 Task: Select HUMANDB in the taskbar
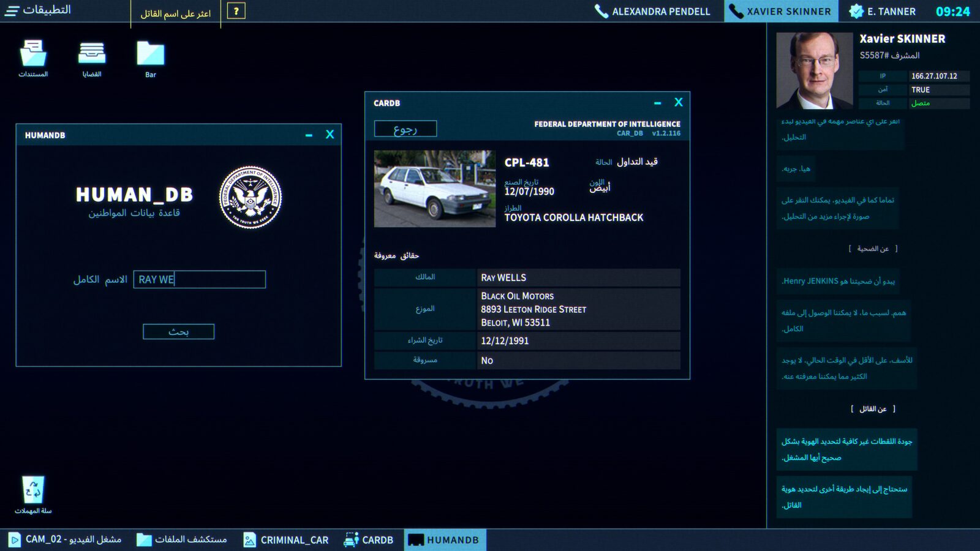click(445, 539)
